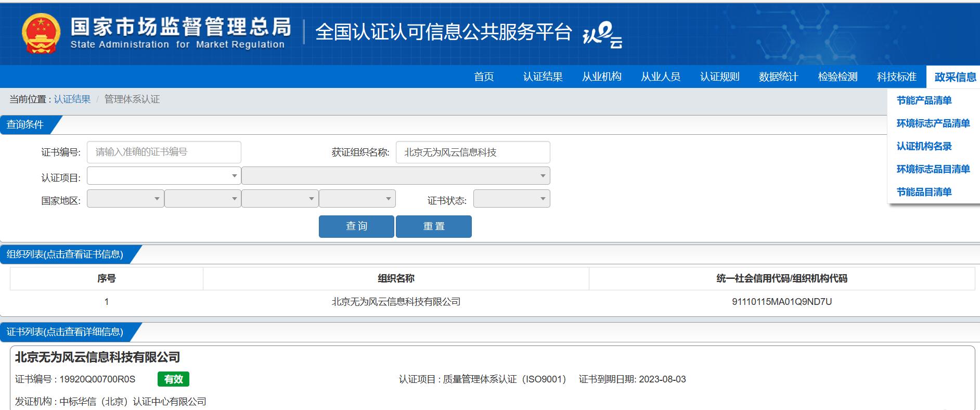Select 节能产品清单 from dropdown menu
The image size is (980, 410).
coord(924,100)
